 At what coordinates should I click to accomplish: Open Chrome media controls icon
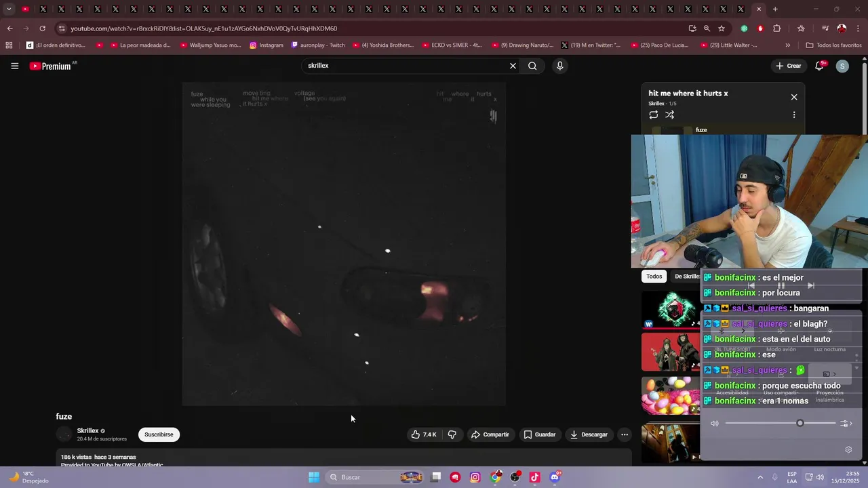click(x=825, y=28)
